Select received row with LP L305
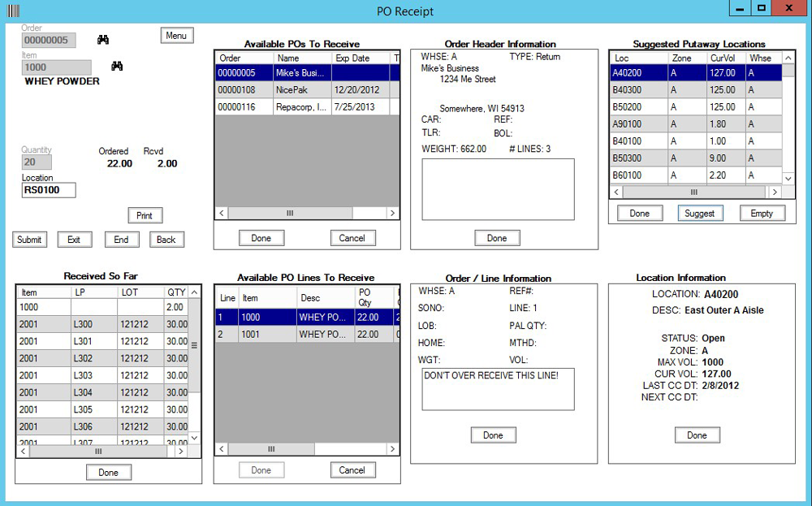Viewport: 812px width, 506px height. click(x=102, y=409)
